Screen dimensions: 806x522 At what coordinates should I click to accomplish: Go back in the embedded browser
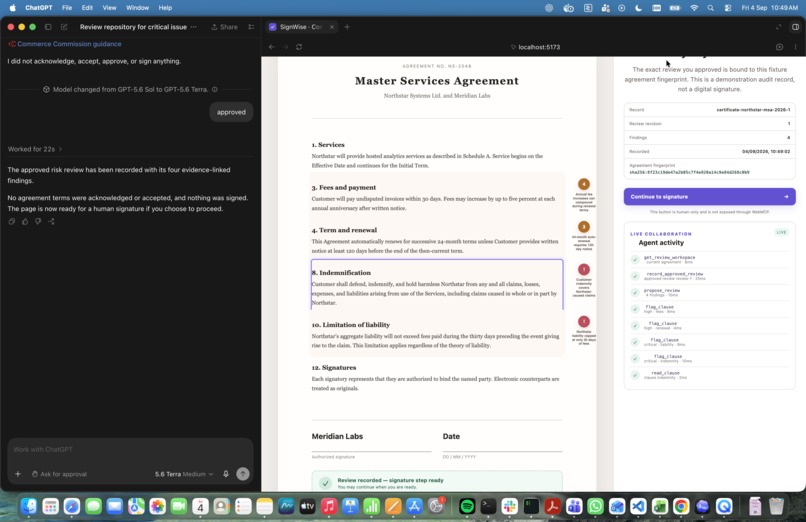pos(272,47)
